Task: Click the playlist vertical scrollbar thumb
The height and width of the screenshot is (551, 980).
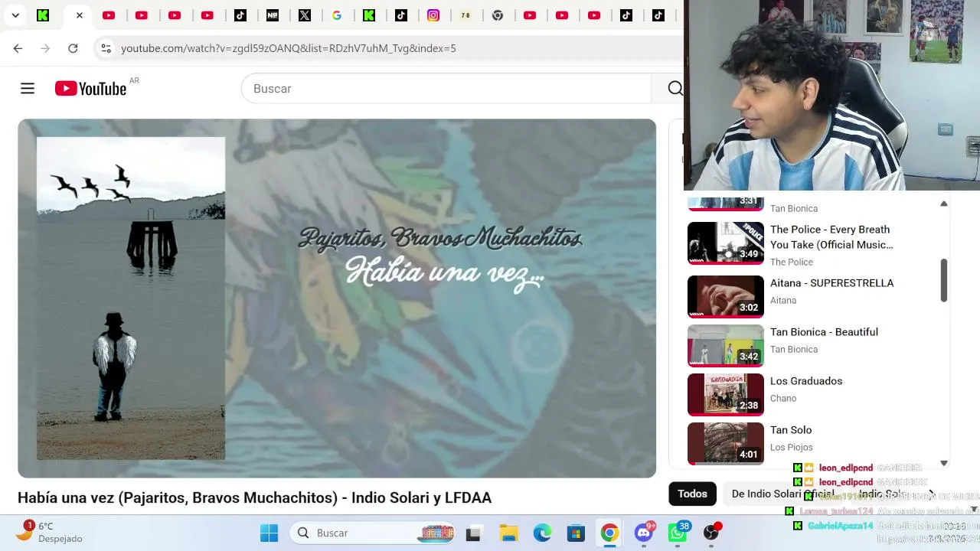Action: [x=944, y=281]
